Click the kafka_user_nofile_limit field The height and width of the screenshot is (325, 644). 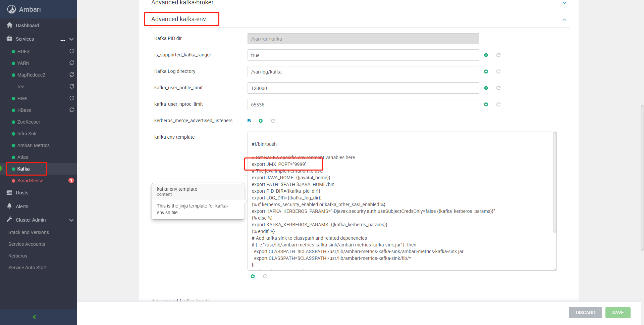click(363, 88)
